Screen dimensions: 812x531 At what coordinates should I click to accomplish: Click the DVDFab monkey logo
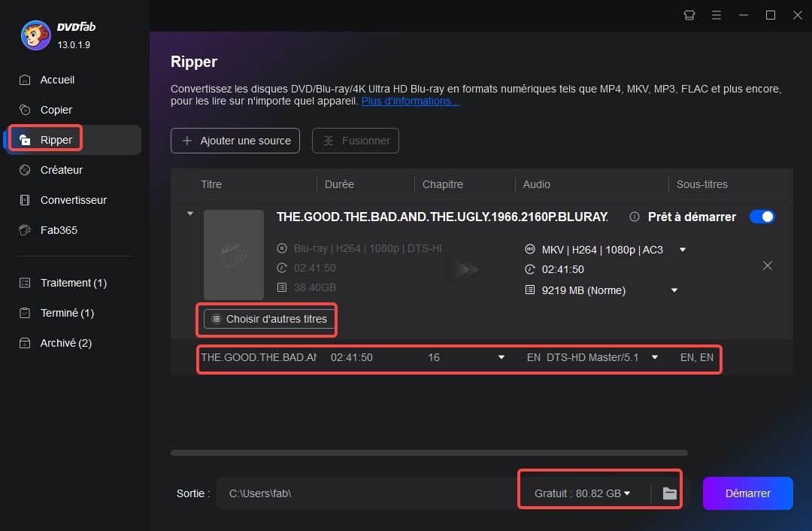coord(36,35)
